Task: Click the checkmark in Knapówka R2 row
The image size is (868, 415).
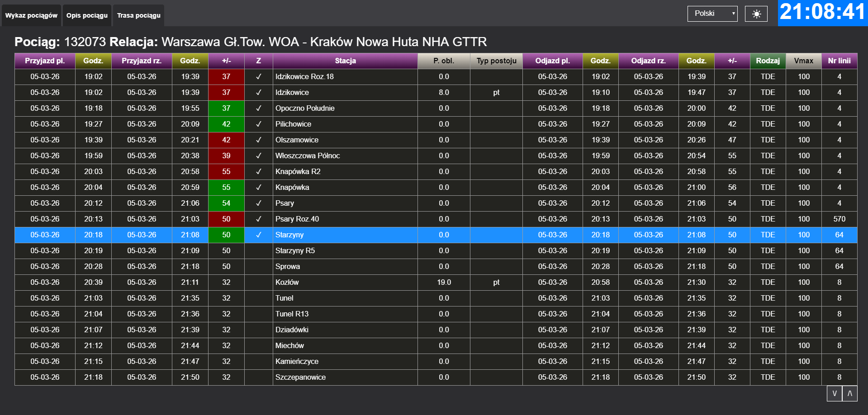Action: tap(258, 172)
